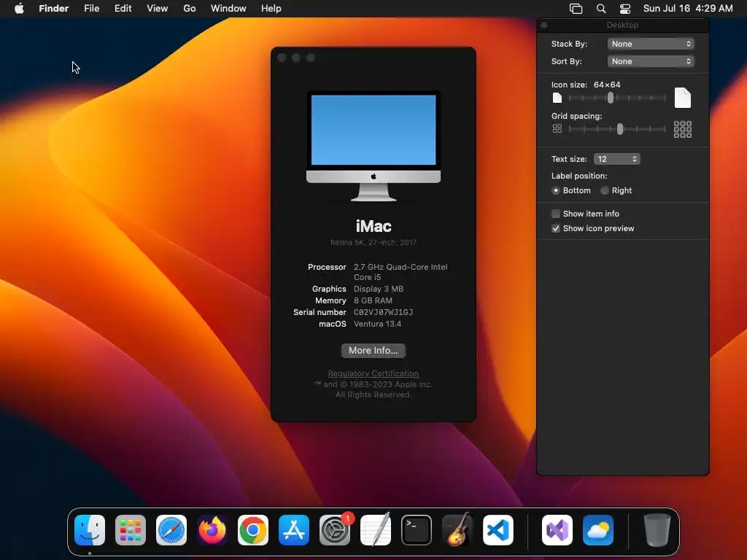Open the Help menu
The image size is (747, 560).
[x=271, y=9]
